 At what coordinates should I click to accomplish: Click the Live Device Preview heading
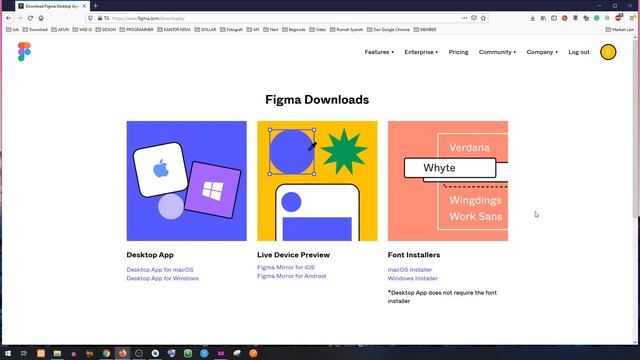click(293, 255)
